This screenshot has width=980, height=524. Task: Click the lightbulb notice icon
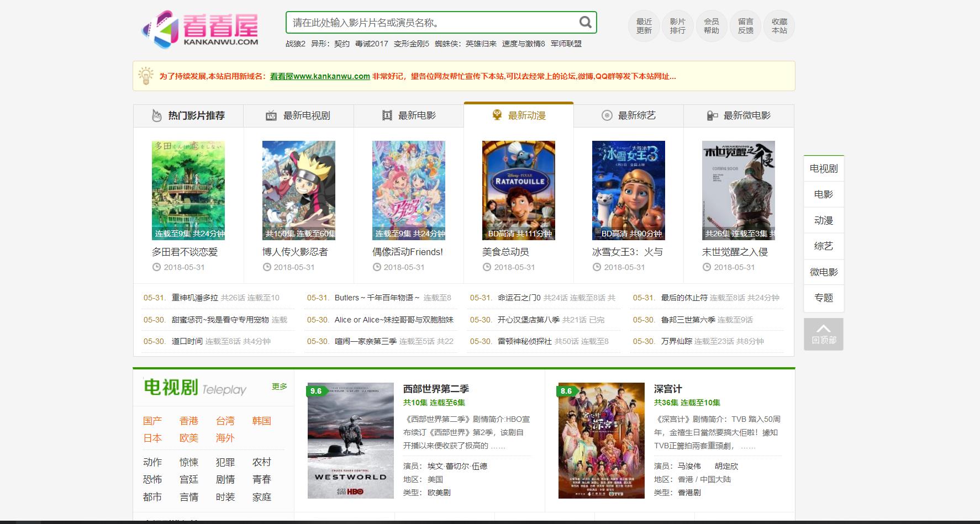click(146, 76)
